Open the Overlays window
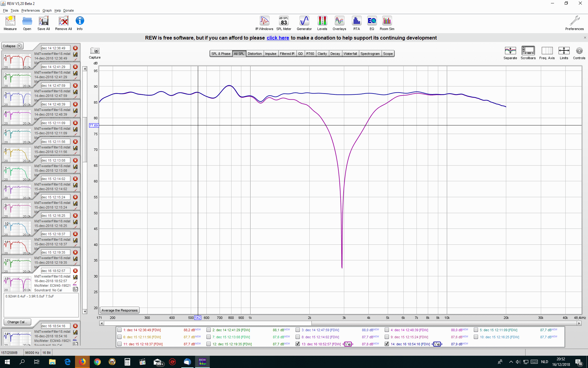This screenshot has height=368, width=588. click(x=339, y=23)
